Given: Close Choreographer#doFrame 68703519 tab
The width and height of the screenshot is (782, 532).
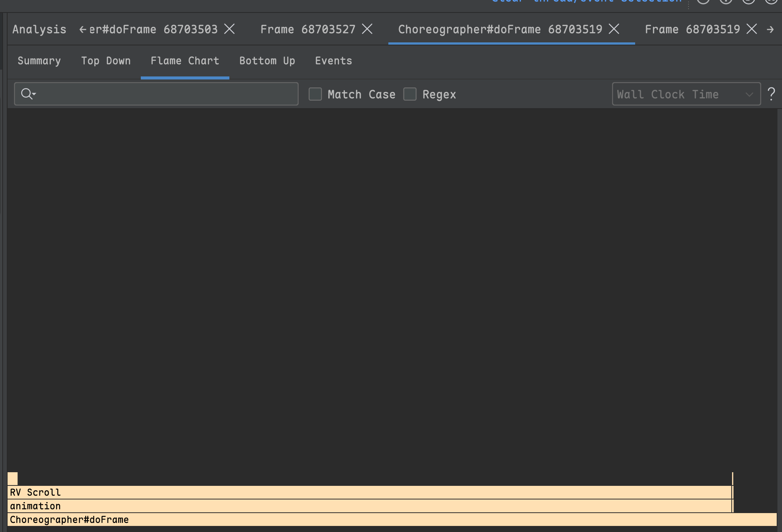Looking at the screenshot, I should [614, 29].
